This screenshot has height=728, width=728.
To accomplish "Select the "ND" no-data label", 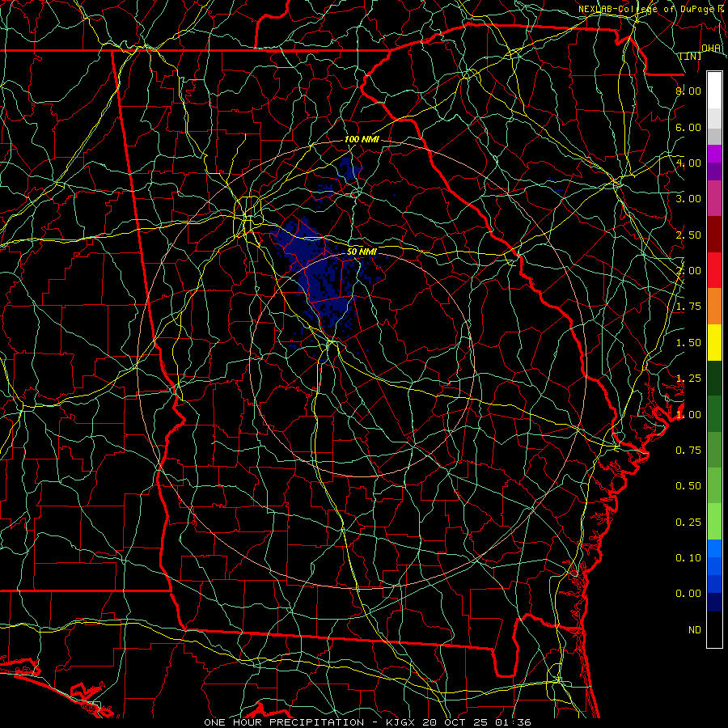I will point(695,630).
